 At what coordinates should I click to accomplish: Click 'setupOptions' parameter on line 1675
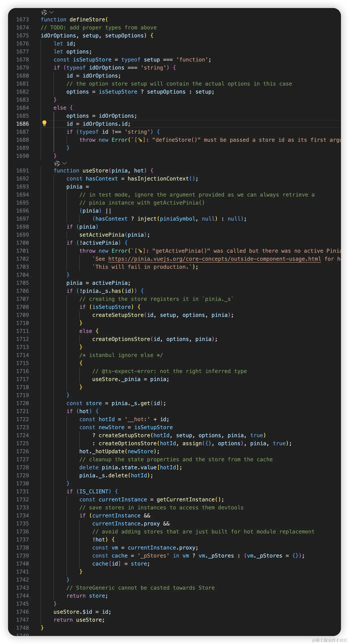point(125,35)
